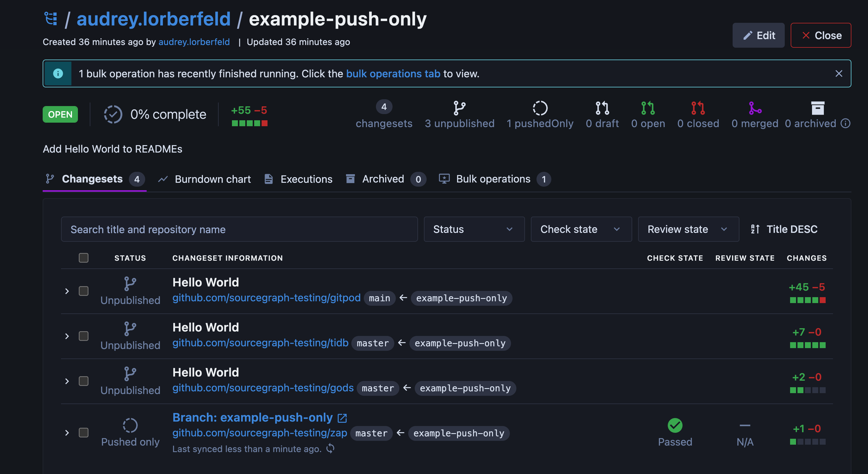Image resolution: width=868 pixels, height=474 pixels.
Task: Open the Branch: example-push-only link
Action: 252,417
